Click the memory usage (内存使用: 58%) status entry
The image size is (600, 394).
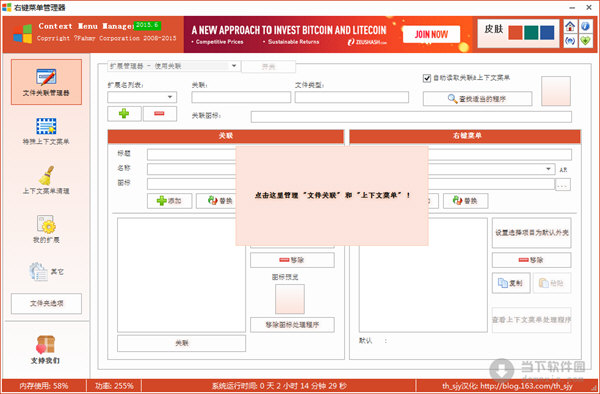pos(44,386)
